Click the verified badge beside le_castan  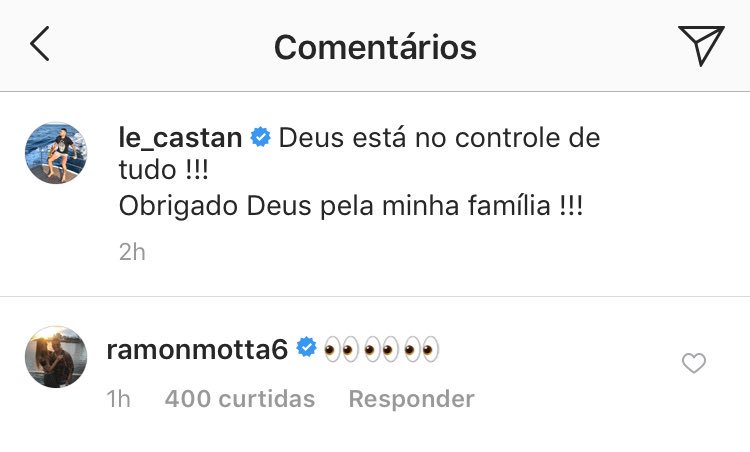click(260, 138)
